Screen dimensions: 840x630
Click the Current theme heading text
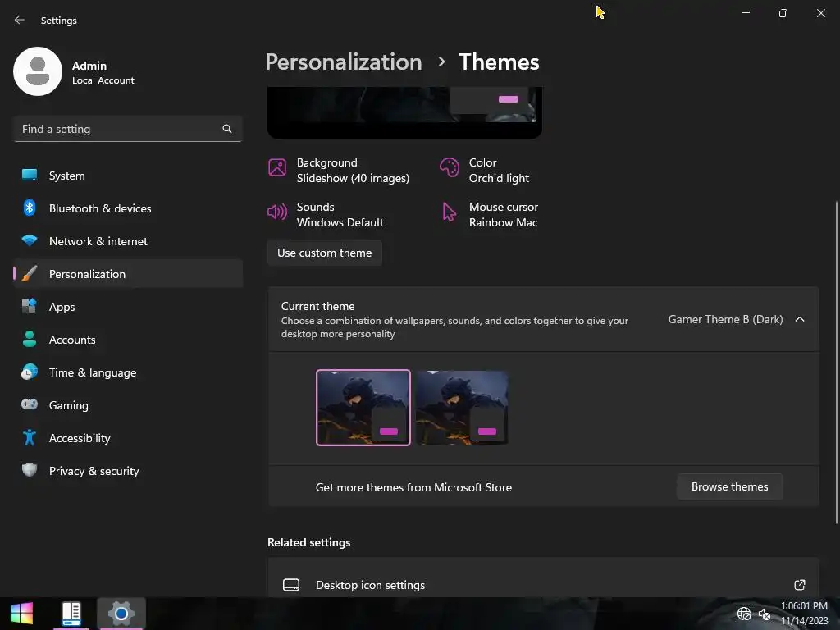[317, 306]
